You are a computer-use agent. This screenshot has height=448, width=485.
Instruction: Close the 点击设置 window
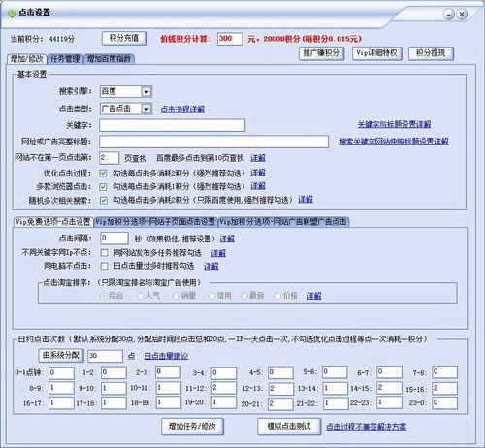click(462, 15)
